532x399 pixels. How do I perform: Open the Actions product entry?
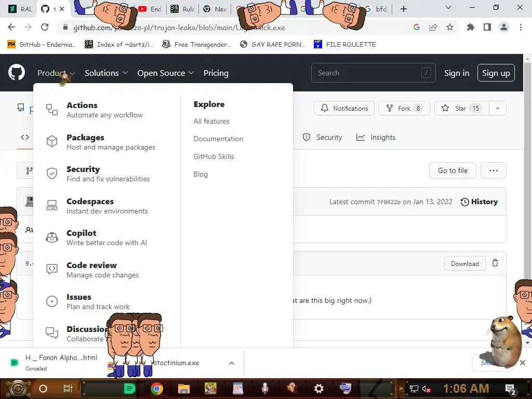tap(104, 110)
